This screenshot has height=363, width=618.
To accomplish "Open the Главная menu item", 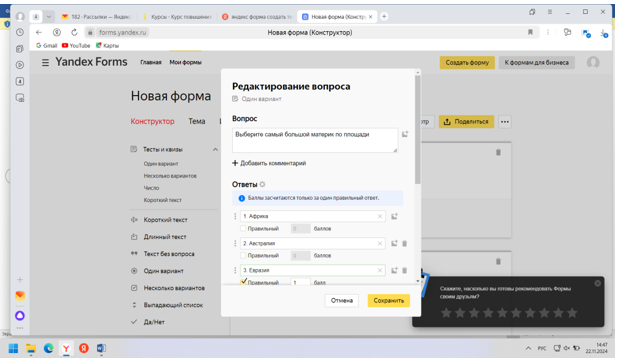I will coord(151,62).
